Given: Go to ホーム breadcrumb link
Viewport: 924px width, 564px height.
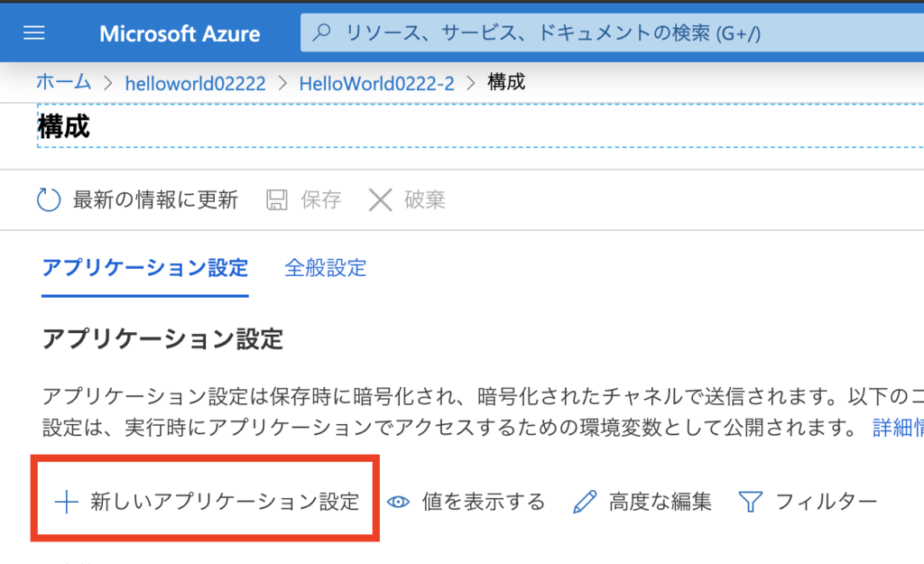Looking at the screenshot, I should click(x=64, y=82).
